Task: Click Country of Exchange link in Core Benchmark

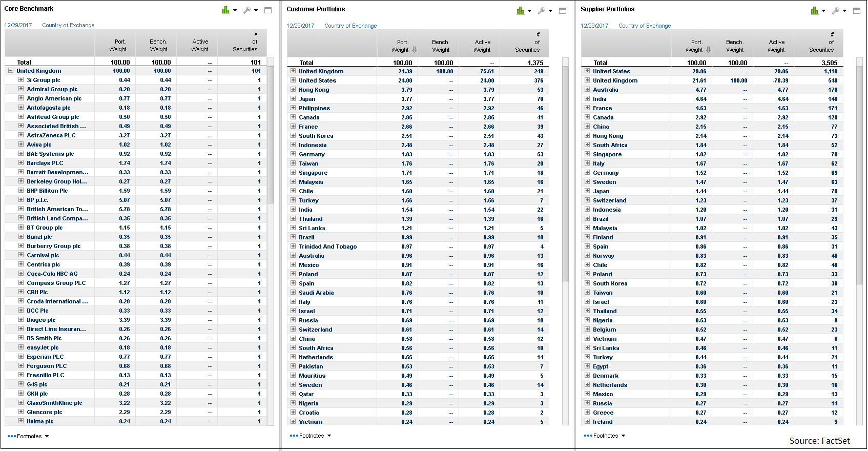Action: [x=68, y=25]
